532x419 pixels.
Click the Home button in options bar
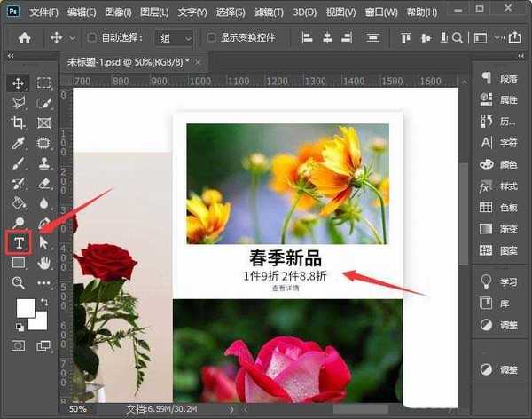(x=25, y=38)
